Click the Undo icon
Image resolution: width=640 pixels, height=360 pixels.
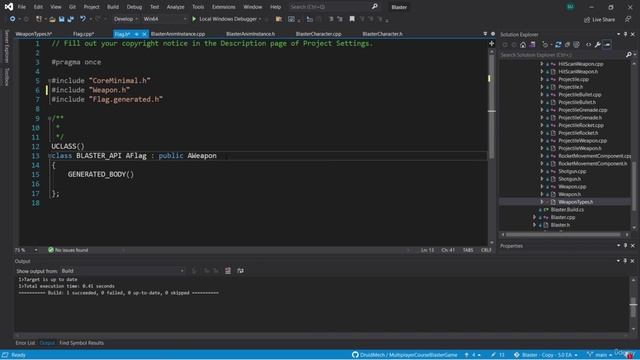click(83, 19)
